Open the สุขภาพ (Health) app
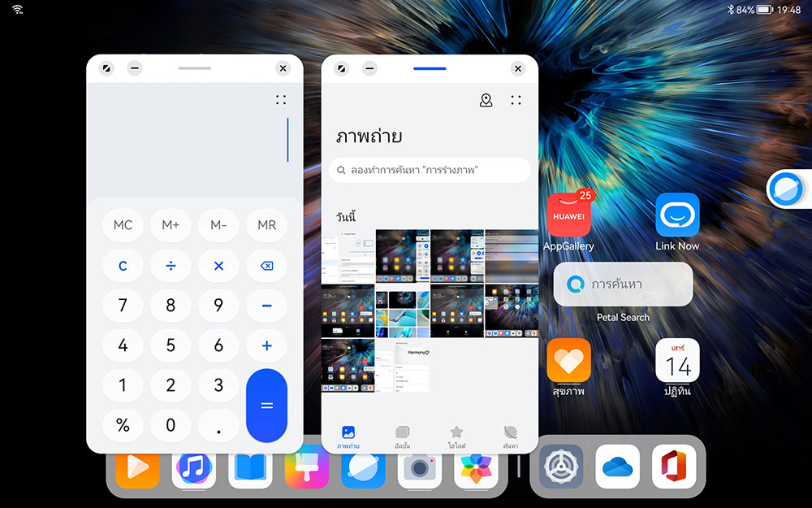 pos(568,360)
